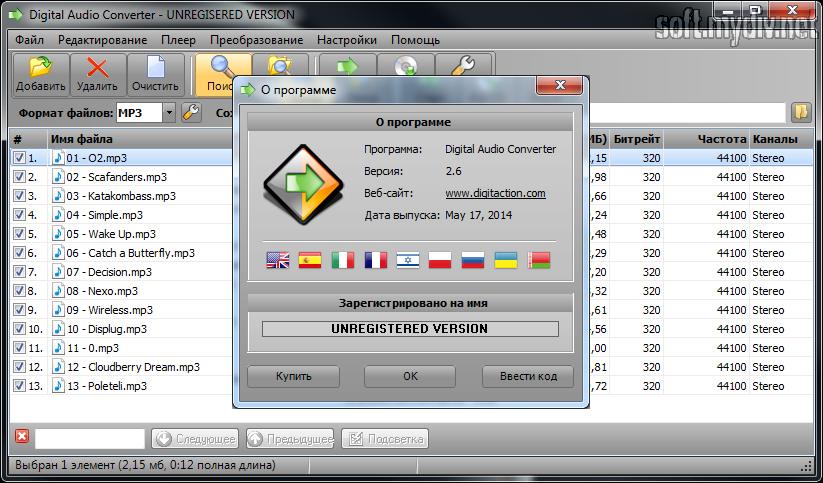Select the Israeli flag language
This screenshot has width=823, height=483.
point(408,260)
